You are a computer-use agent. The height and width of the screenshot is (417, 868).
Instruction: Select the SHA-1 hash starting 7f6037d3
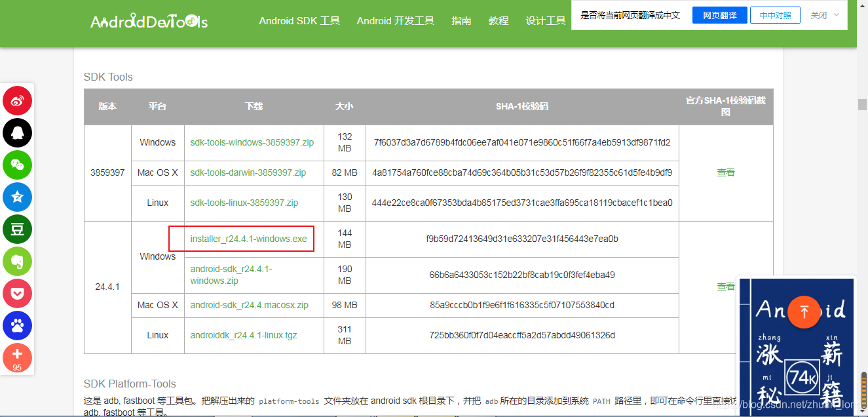click(522, 142)
